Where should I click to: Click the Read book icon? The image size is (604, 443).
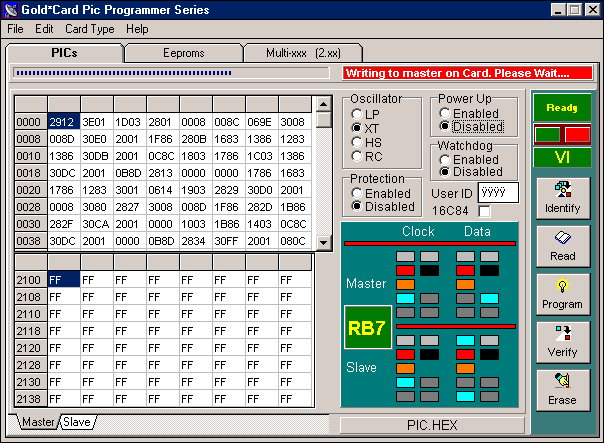click(x=563, y=238)
